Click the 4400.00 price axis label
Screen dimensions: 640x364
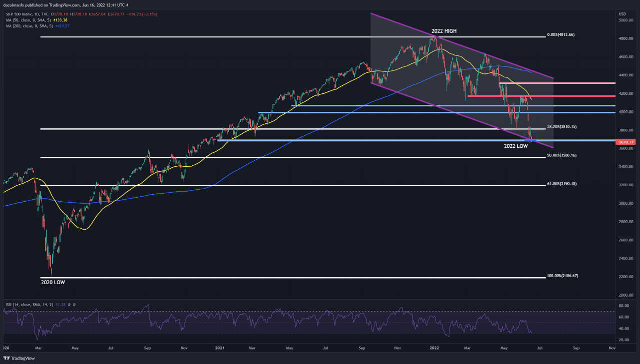[626, 75]
